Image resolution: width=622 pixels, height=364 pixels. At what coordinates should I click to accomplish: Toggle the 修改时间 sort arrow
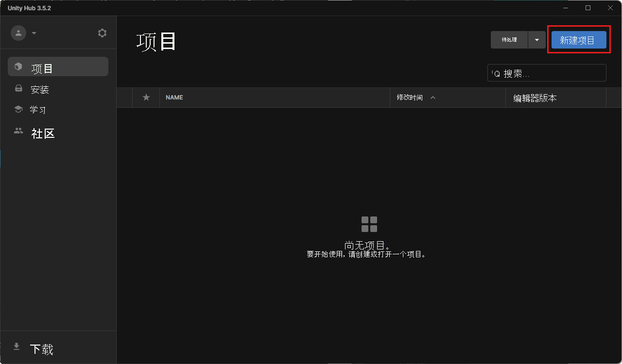click(x=433, y=98)
